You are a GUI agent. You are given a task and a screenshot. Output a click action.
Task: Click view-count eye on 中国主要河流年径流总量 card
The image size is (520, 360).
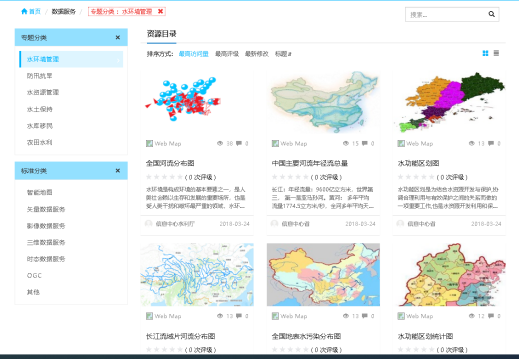[x=346, y=143]
